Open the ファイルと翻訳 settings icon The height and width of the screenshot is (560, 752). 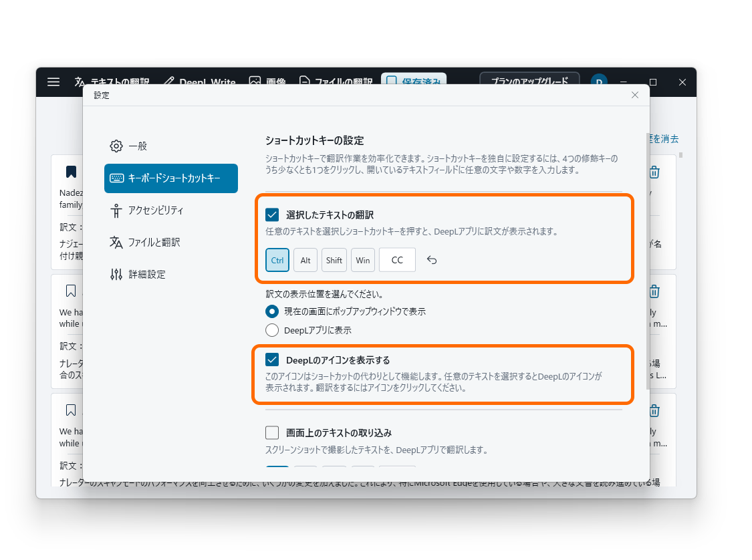[115, 243]
